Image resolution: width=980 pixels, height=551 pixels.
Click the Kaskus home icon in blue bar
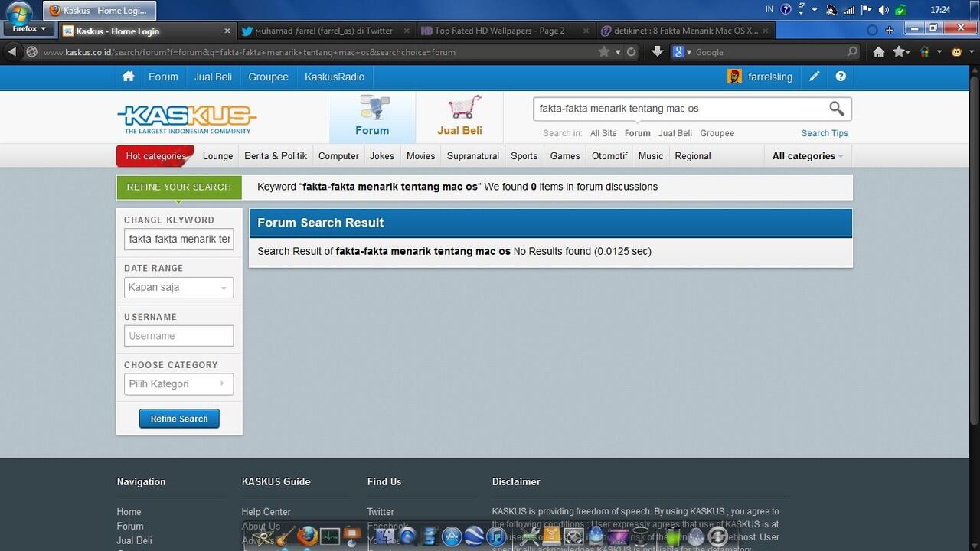[128, 77]
